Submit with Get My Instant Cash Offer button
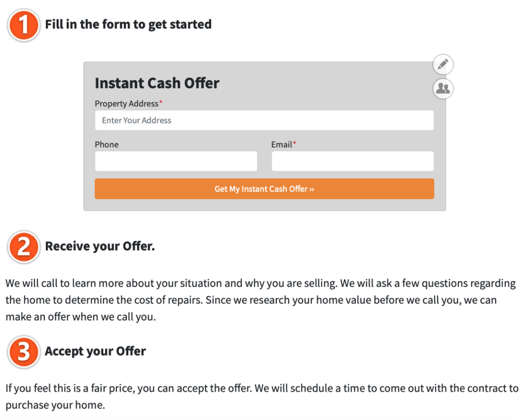 265,189
